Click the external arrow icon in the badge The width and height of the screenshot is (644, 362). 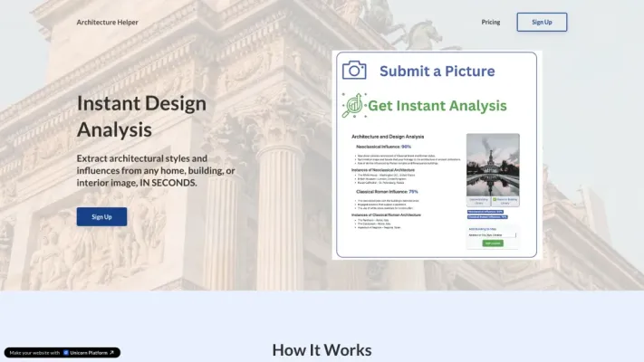click(112, 353)
